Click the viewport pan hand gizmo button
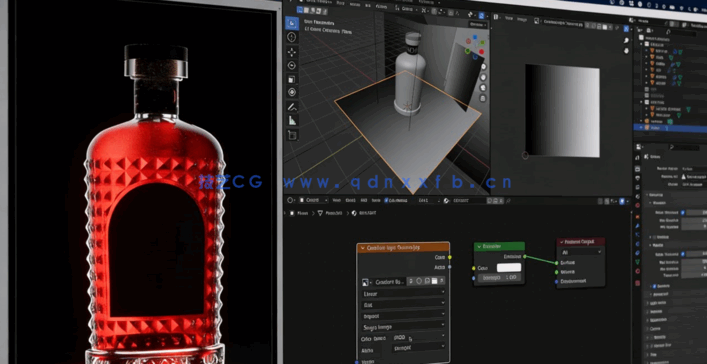This screenshot has width=707, height=364. (x=483, y=77)
